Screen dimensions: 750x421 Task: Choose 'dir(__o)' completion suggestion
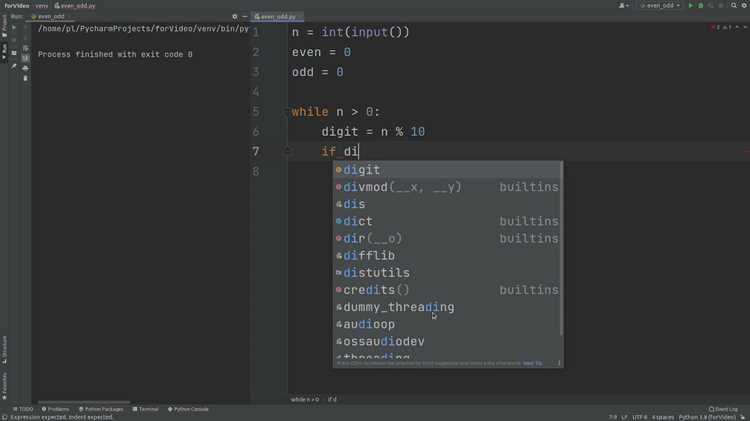[448, 239]
